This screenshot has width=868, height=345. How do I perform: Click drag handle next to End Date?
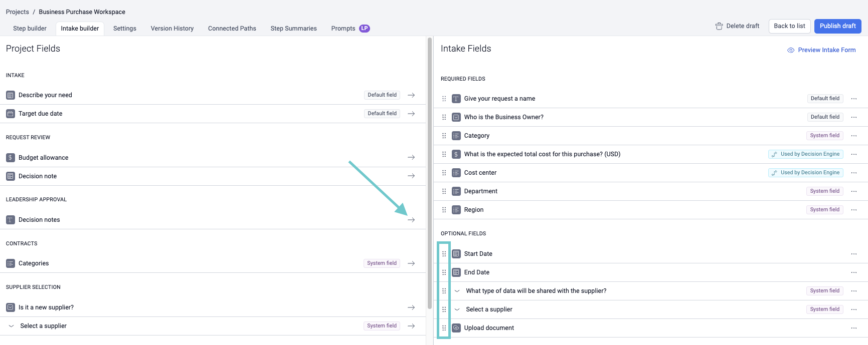click(444, 272)
